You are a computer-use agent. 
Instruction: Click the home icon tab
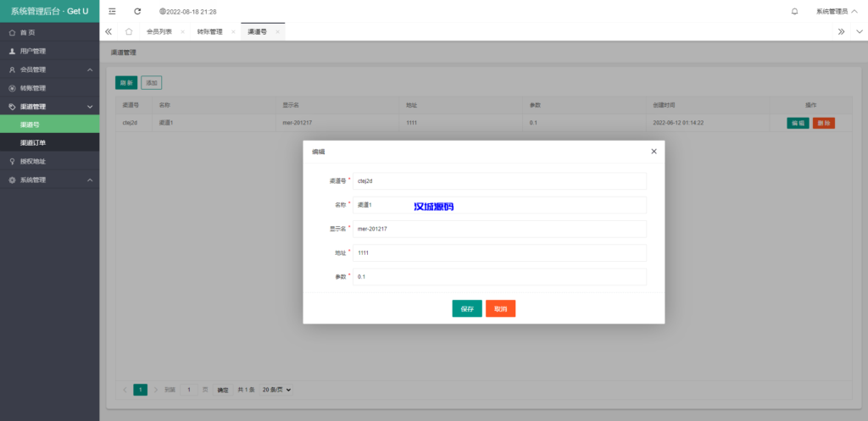click(128, 31)
